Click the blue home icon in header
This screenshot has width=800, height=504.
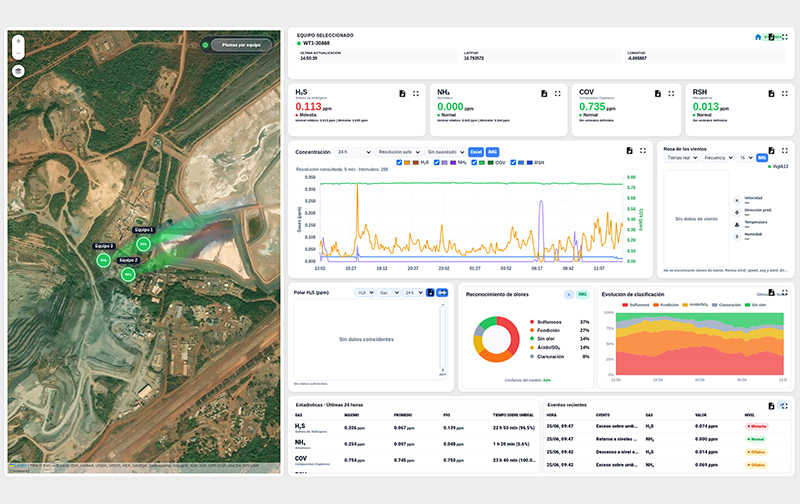coord(758,37)
